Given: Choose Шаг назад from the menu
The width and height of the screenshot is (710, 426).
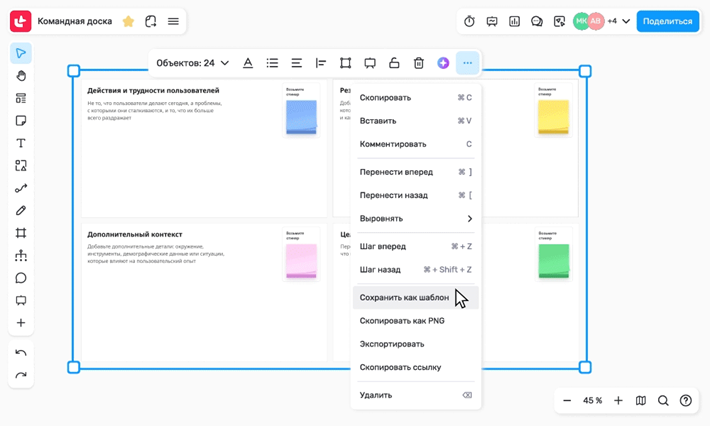Looking at the screenshot, I should coord(416,270).
